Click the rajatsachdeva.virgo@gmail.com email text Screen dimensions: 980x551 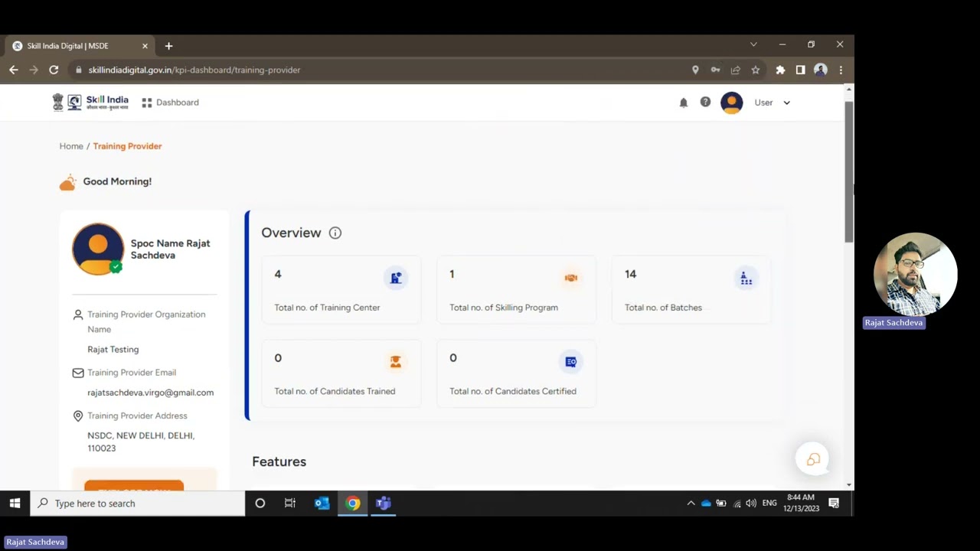150,393
